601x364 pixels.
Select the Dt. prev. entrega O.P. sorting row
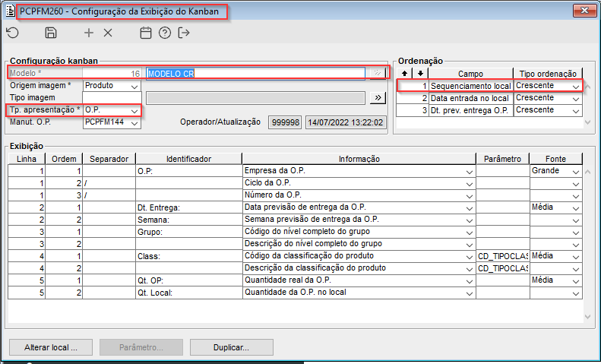(489, 110)
